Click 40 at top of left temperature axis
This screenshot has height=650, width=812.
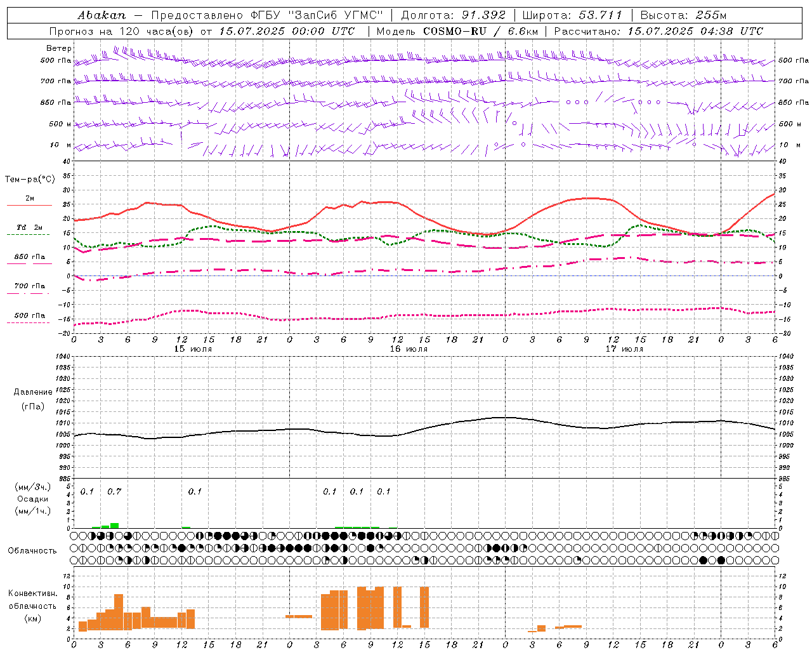(67, 162)
